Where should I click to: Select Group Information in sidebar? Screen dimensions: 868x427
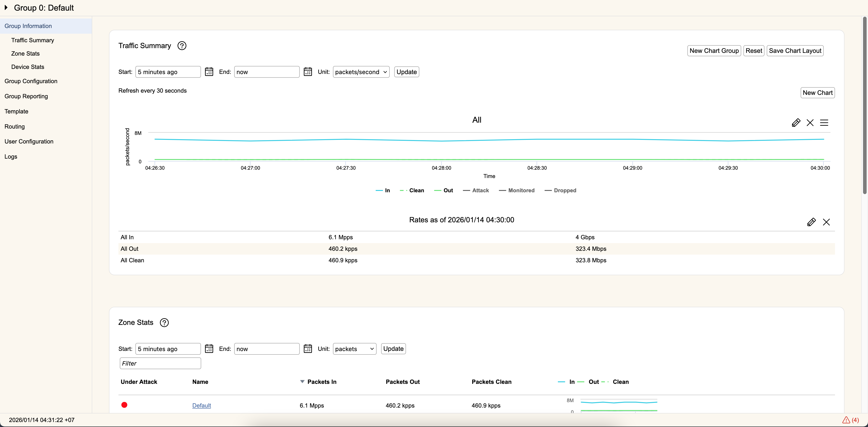(x=46, y=26)
